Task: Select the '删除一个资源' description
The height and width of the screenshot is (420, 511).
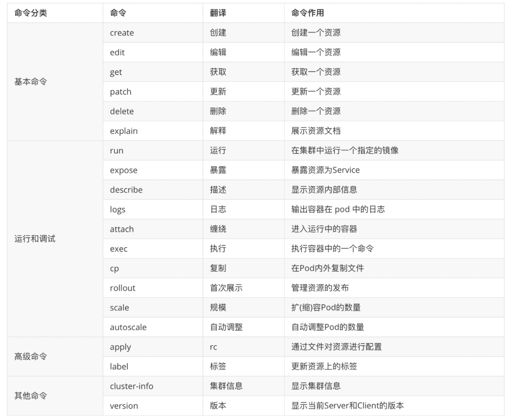Action: (x=316, y=111)
